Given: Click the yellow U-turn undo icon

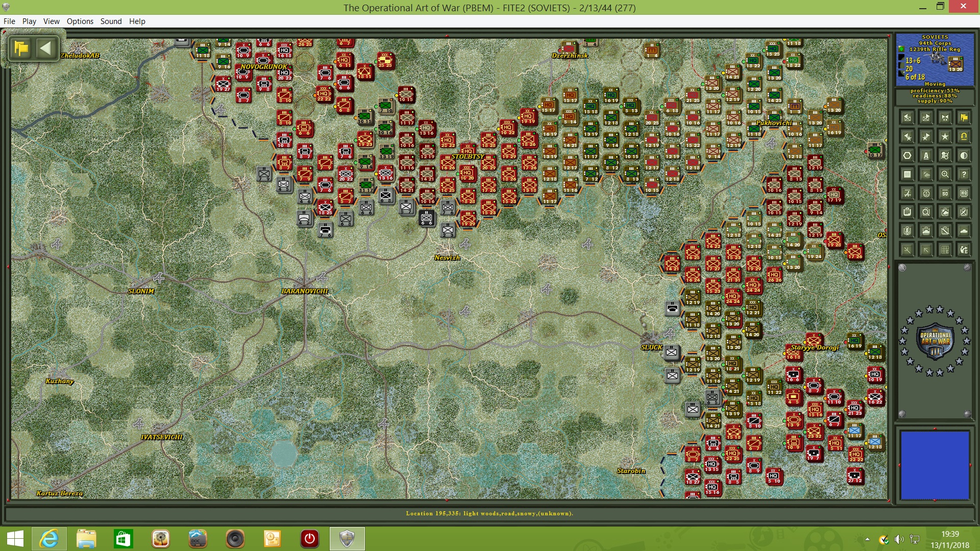Looking at the screenshot, I should (964, 137).
